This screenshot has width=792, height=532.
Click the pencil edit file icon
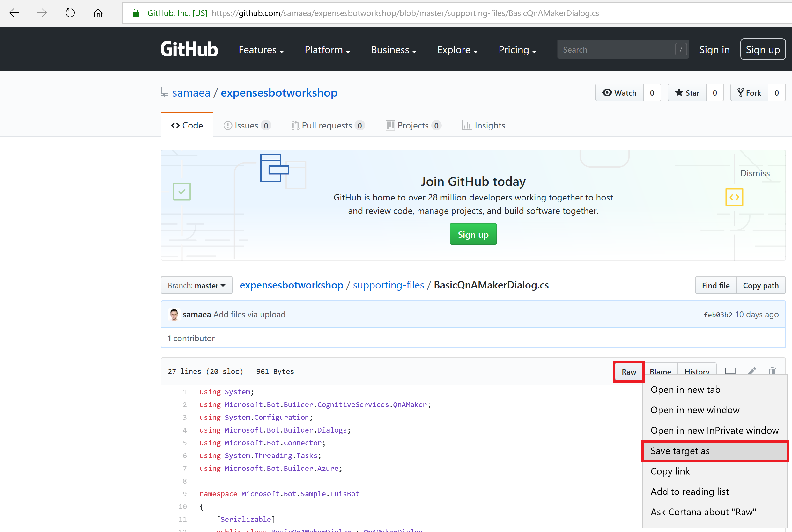751,370
